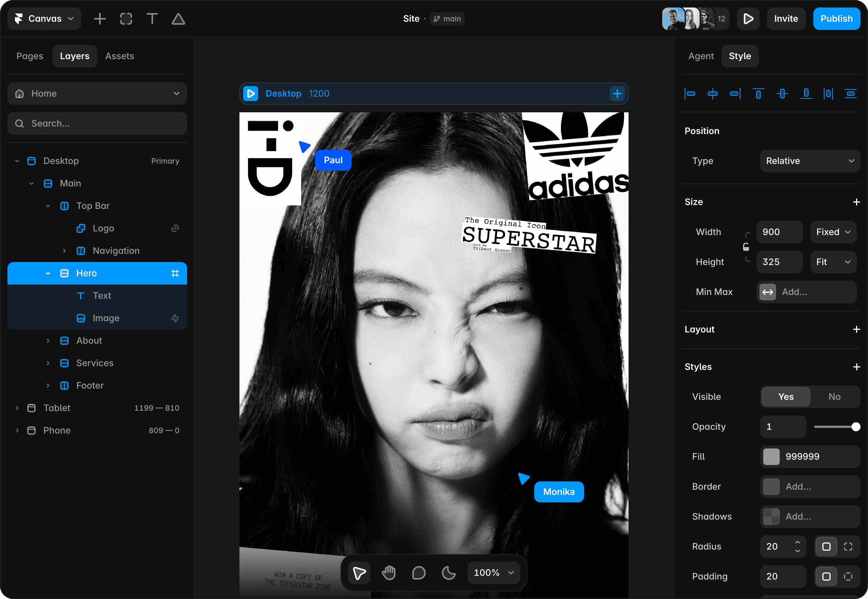Click the Opacity slider handle
Viewport: 868px width, 599px height.
856,427
